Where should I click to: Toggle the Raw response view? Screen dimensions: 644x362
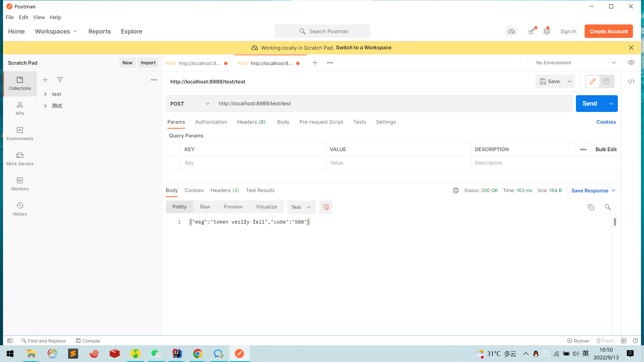pyautogui.click(x=205, y=207)
